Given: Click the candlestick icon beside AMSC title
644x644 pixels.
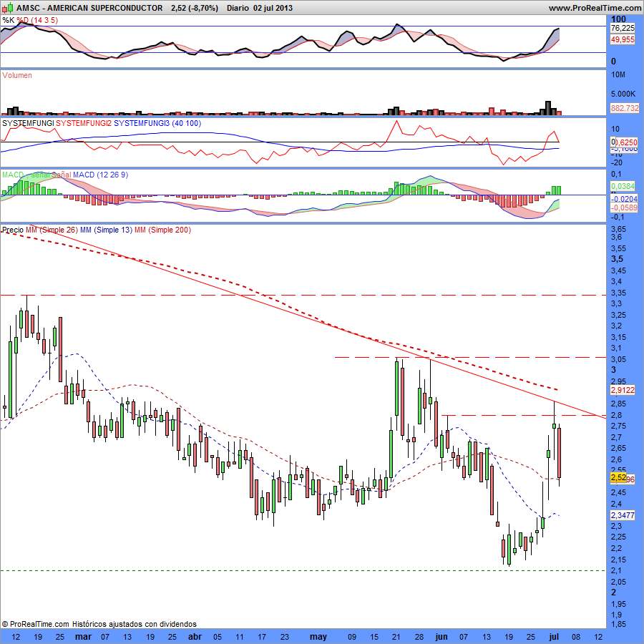Looking at the screenshot, I should [x=8, y=7].
